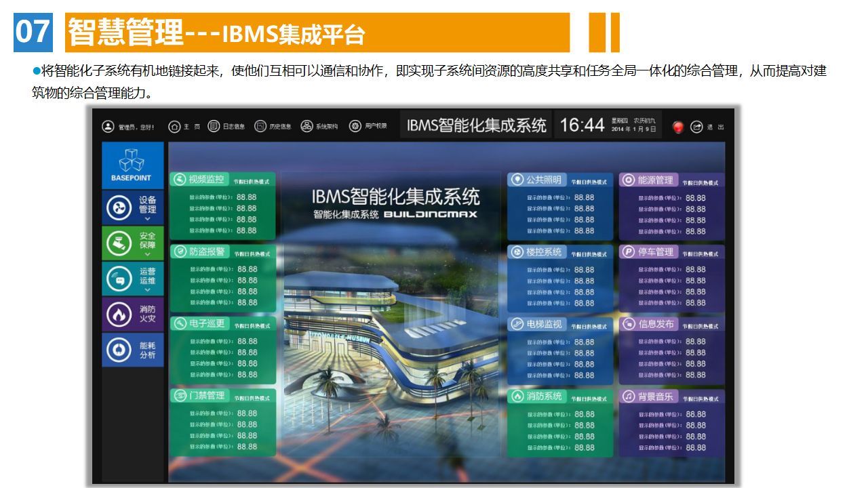This screenshot has width=868, height=488.
Task: Click the 16:44 clock display
Action: tap(582, 125)
